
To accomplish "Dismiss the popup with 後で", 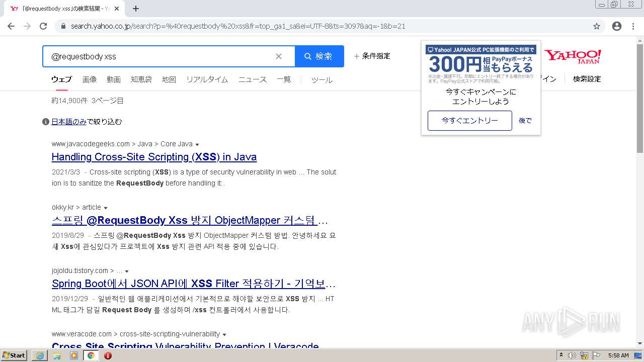I will 525,121.
